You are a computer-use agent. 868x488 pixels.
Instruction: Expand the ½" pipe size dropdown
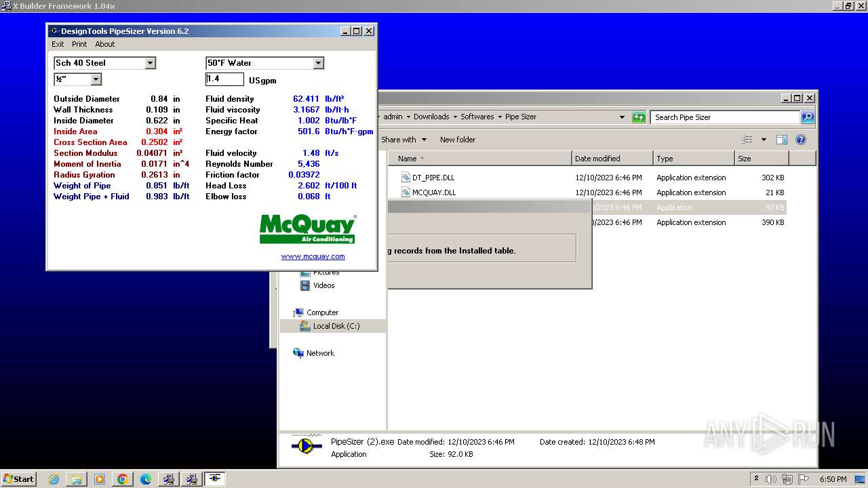96,79
